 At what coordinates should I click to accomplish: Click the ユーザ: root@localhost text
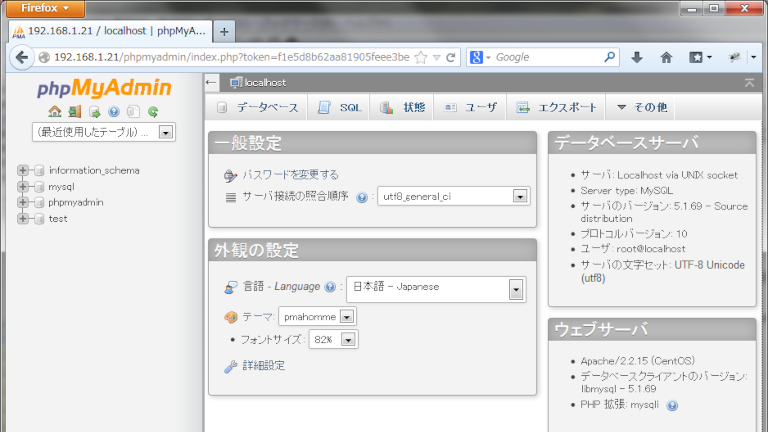633,249
